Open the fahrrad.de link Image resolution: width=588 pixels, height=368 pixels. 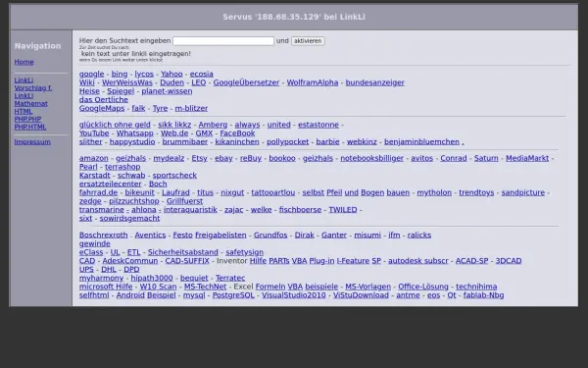coord(98,192)
